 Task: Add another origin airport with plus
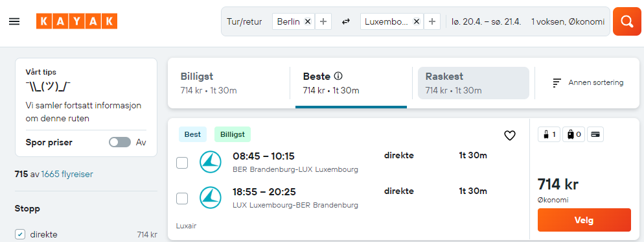(323, 21)
